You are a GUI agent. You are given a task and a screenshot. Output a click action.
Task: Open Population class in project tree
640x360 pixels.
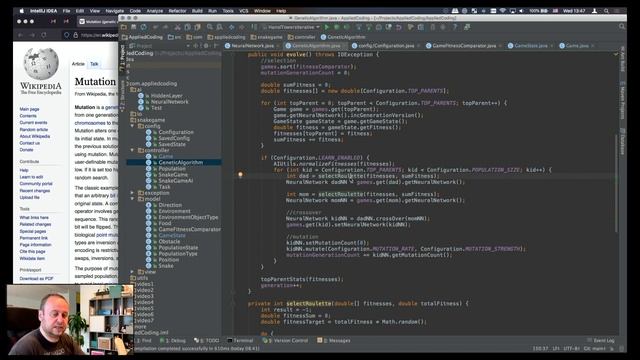click(172, 169)
